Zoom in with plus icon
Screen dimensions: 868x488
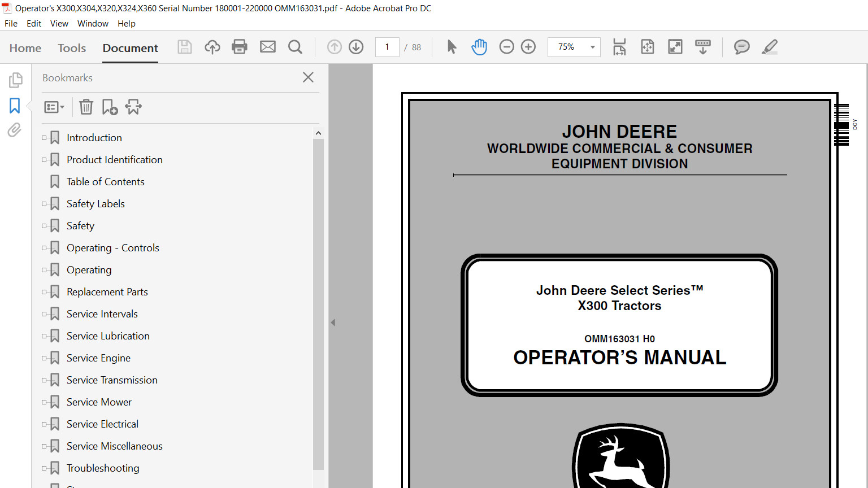coord(528,47)
